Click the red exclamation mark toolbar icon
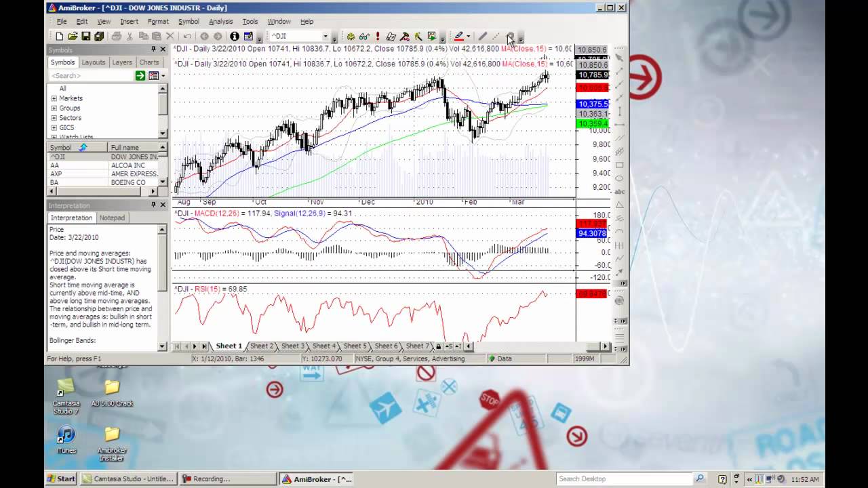 coord(378,36)
